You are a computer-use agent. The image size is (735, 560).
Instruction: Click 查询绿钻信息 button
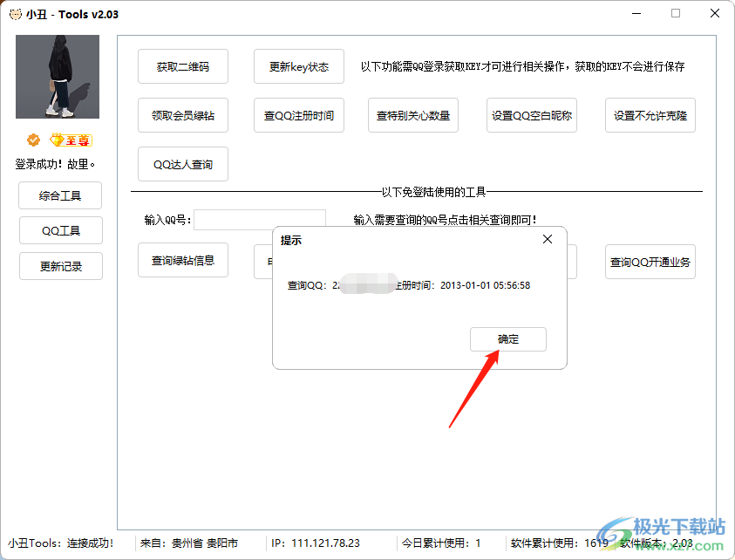click(183, 260)
